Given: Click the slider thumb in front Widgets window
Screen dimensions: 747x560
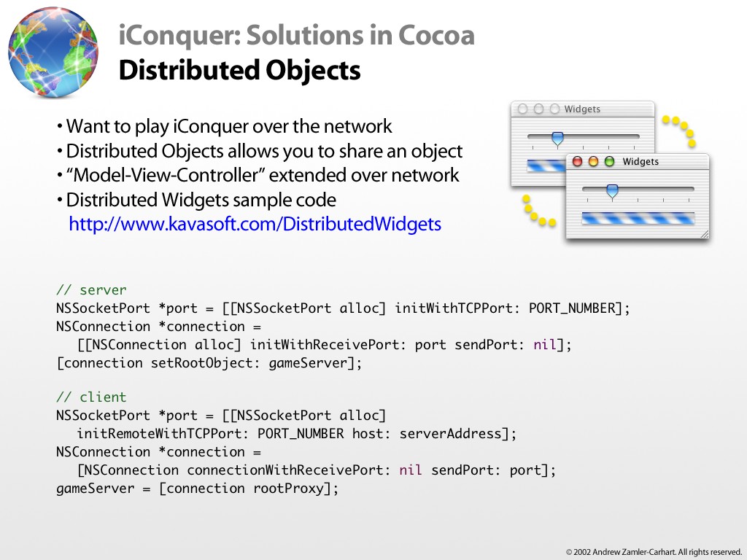Looking at the screenshot, I should click(x=612, y=191).
